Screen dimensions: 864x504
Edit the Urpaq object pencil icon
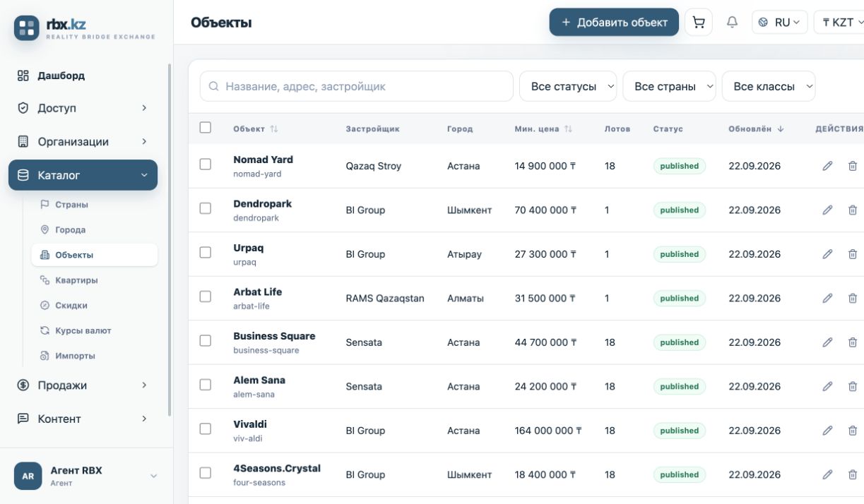pyautogui.click(x=827, y=254)
